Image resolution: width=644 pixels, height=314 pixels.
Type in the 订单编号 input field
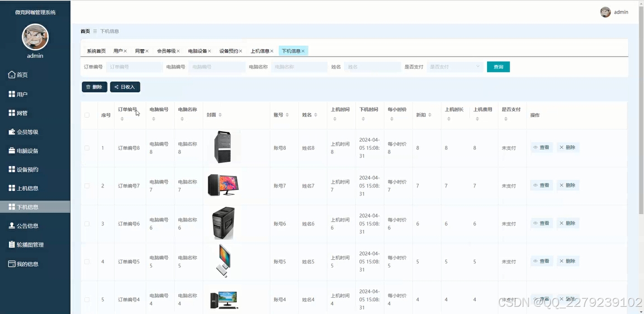click(x=134, y=67)
